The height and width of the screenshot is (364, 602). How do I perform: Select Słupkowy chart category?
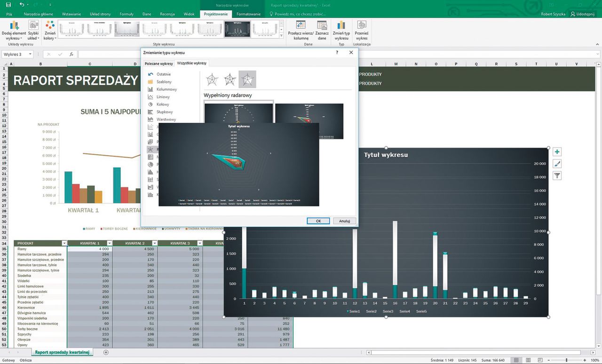click(160, 112)
